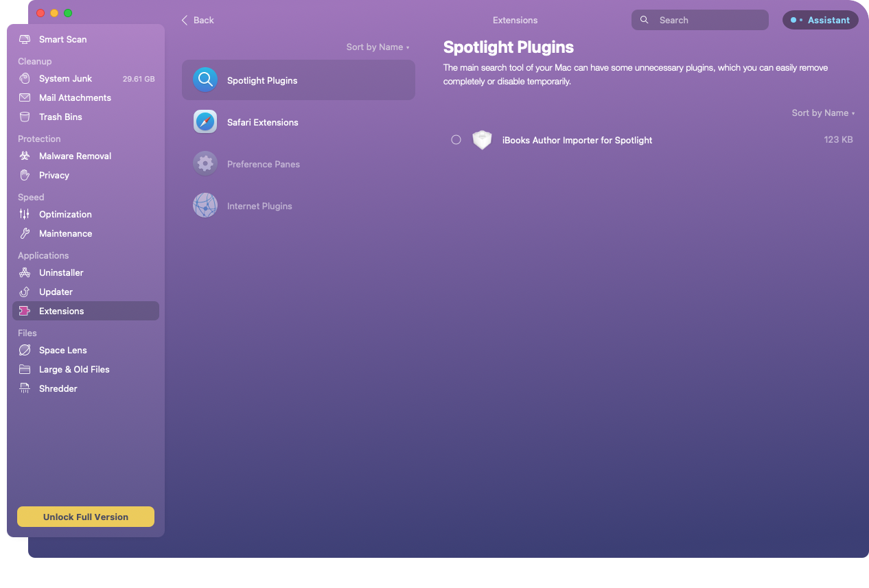Open the Mail Attachments section
This screenshot has width=869, height=588.
86,97
